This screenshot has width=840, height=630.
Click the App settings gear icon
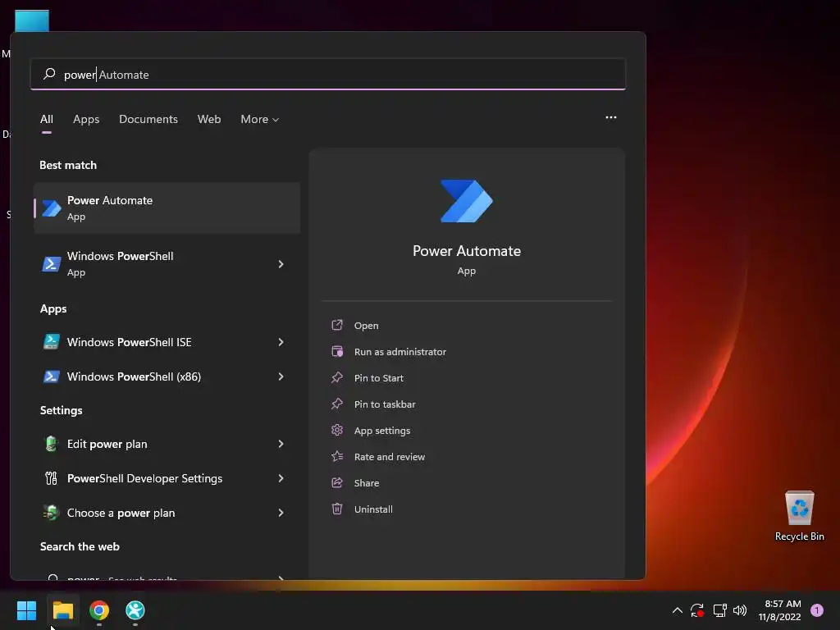(x=337, y=430)
